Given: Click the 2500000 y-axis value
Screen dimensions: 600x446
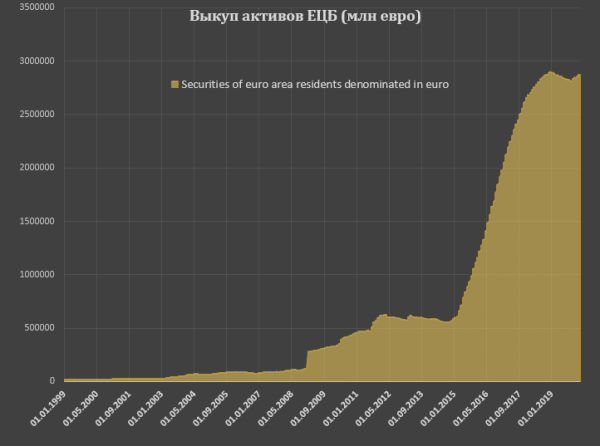Looking at the screenshot, I should (31, 114).
